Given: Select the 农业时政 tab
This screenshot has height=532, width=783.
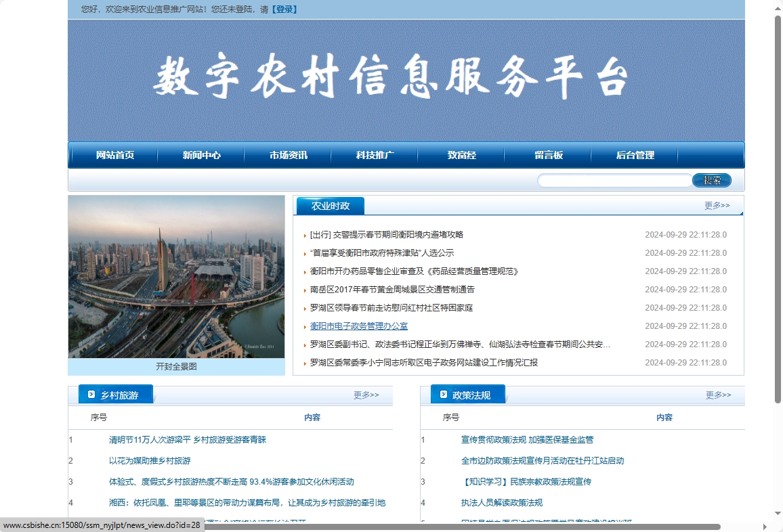Looking at the screenshot, I should [330, 205].
